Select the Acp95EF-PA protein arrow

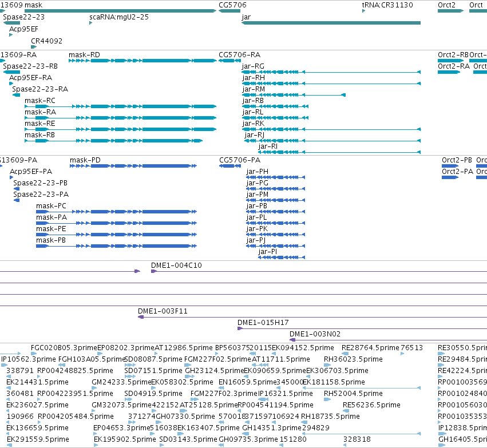coord(11,177)
